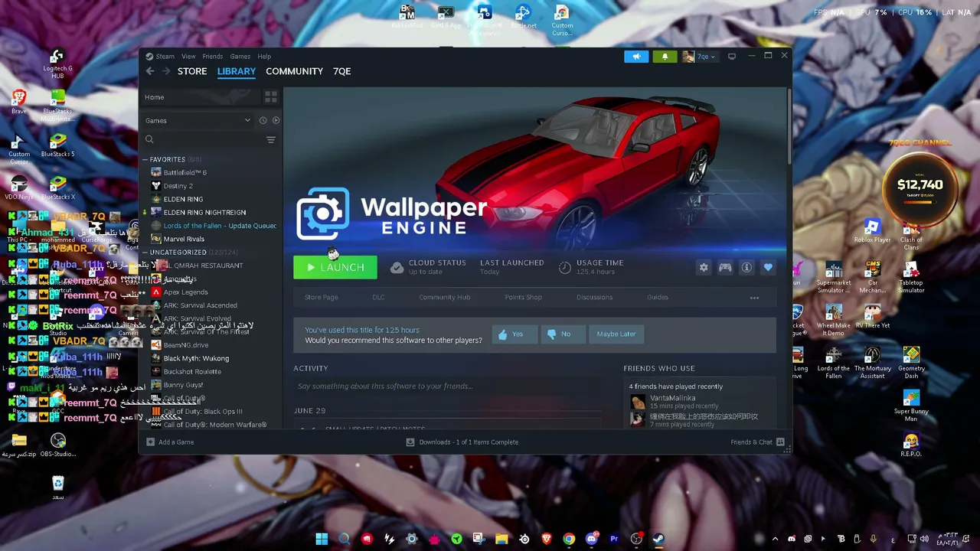This screenshot has width=980, height=551.
Task: Select Black Myth: Wukong in library
Action: tap(196, 358)
